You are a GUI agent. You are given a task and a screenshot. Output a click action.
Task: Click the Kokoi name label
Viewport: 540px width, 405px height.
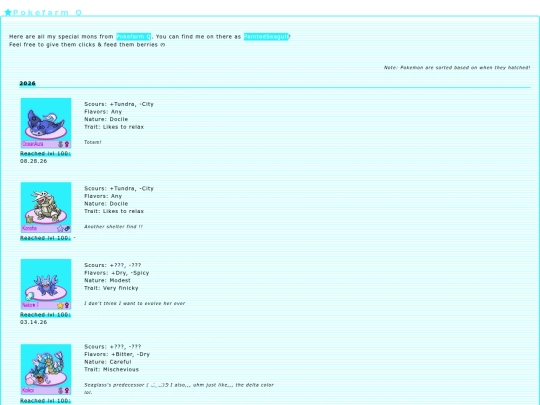pos(28,391)
